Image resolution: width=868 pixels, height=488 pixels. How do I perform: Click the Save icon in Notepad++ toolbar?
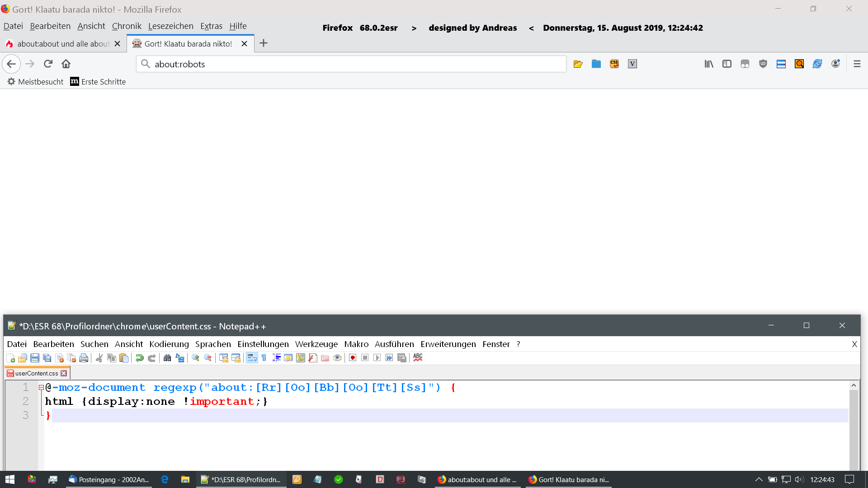[35, 358]
